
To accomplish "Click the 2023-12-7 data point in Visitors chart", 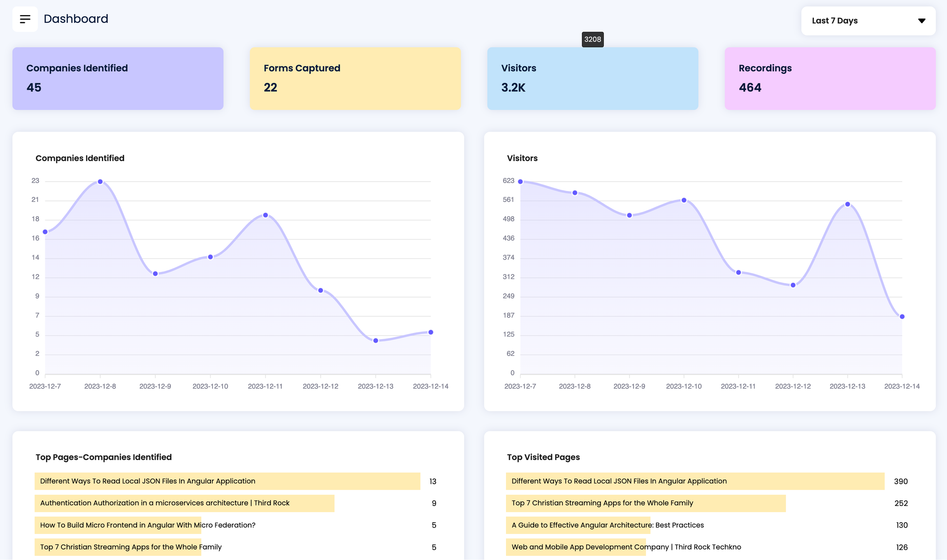I will pyautogui.click(x=520, y=182).
